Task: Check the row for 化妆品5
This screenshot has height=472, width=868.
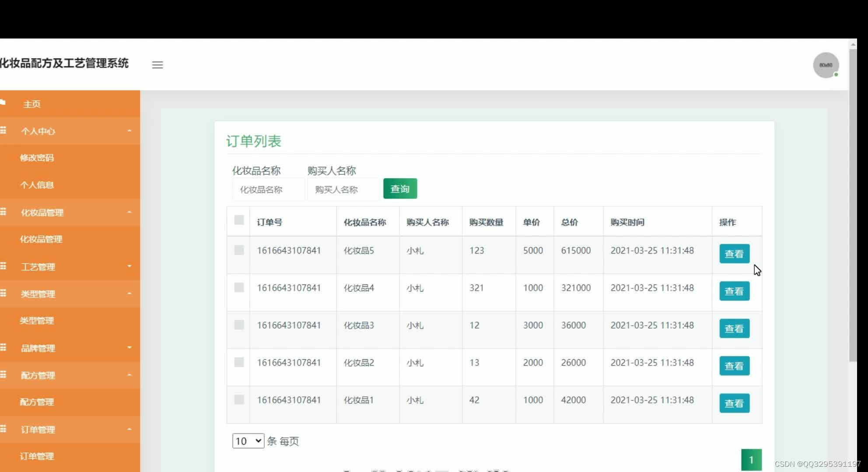Action: pyautogui.click(x=239, y=250)
